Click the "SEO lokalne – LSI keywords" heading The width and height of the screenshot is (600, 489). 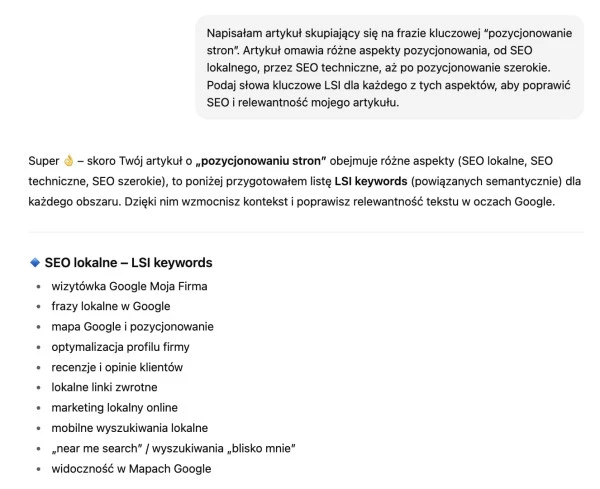point(128,263)
